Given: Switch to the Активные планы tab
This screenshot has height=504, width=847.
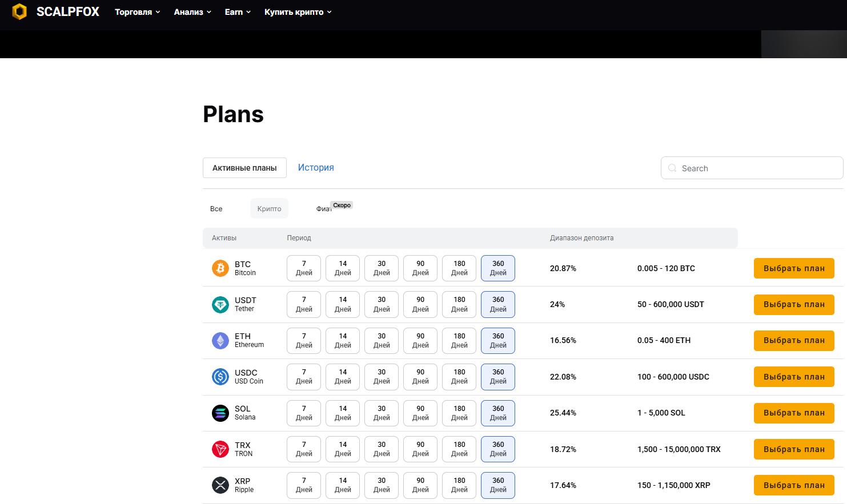Looking at the screenshot, I should 244,168.
